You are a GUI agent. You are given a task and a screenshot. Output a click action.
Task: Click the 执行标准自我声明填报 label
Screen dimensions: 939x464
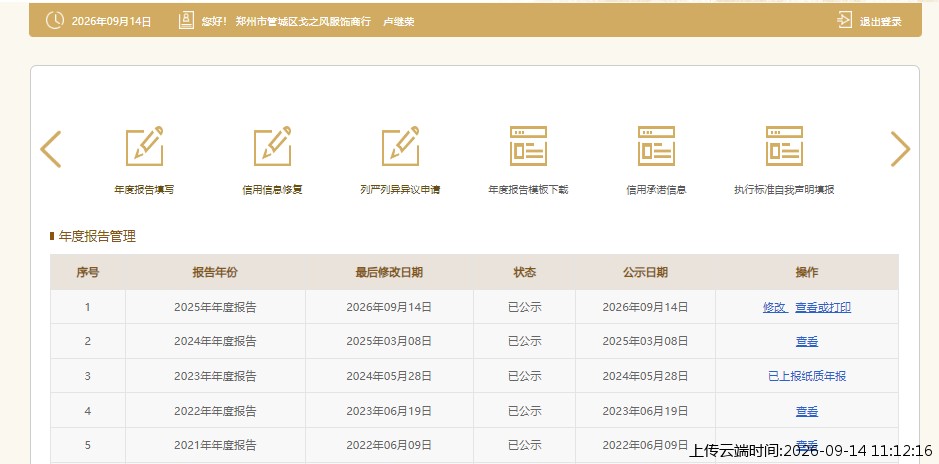784,190
